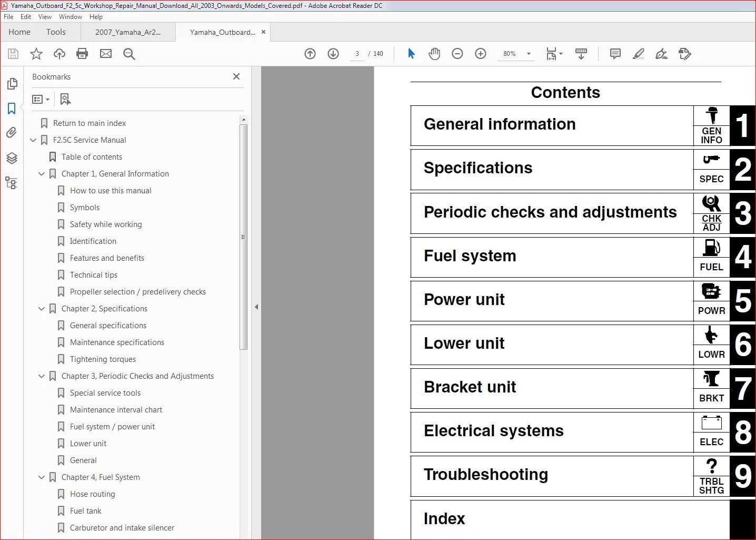Go to the previous page arrow
This screenshot has height=540, width=756.
[x=310, y=54]
